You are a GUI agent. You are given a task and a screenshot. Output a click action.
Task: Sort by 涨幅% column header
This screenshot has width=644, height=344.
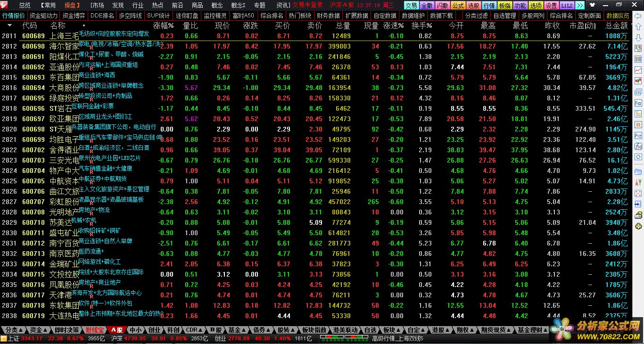tap(163, 25)
